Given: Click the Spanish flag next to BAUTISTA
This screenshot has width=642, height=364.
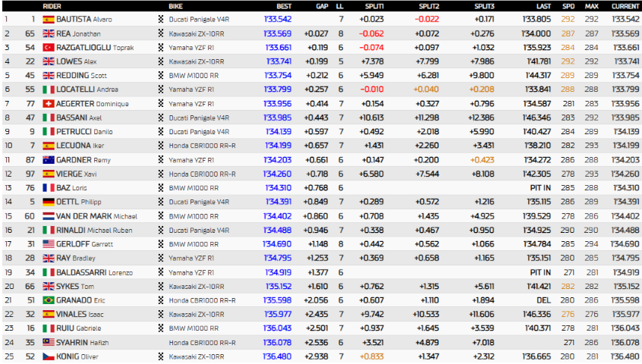Looking at the screenshot, I should tap(49, 20).
